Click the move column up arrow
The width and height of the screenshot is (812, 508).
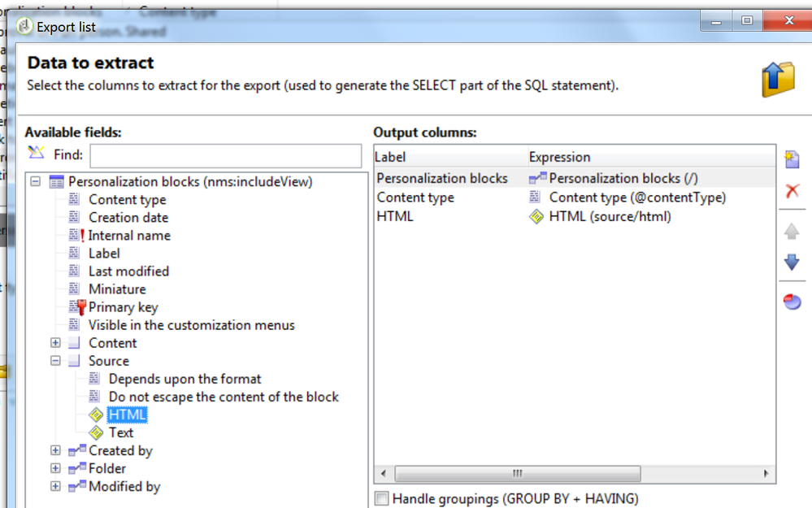coord(792,232)
